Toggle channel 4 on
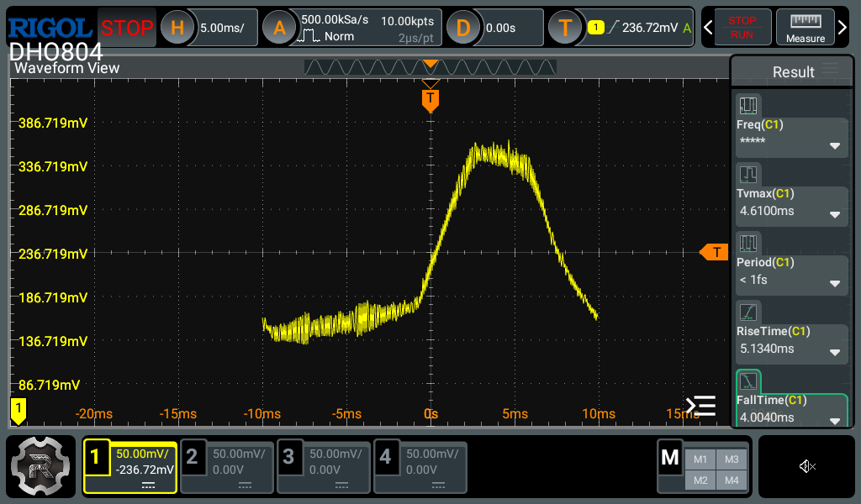Screen dimensions: 861x504 420,466
